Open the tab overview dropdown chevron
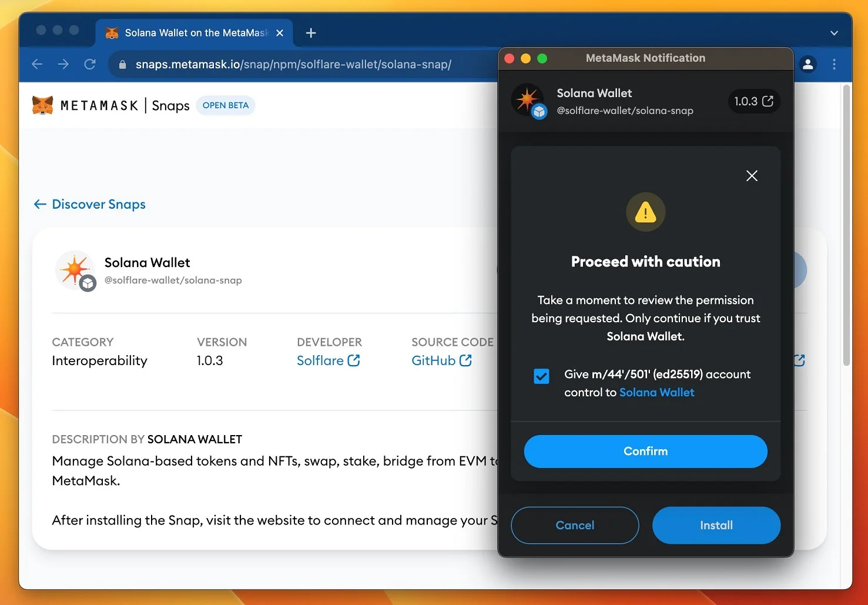868x605 pixels. [835, 34]
